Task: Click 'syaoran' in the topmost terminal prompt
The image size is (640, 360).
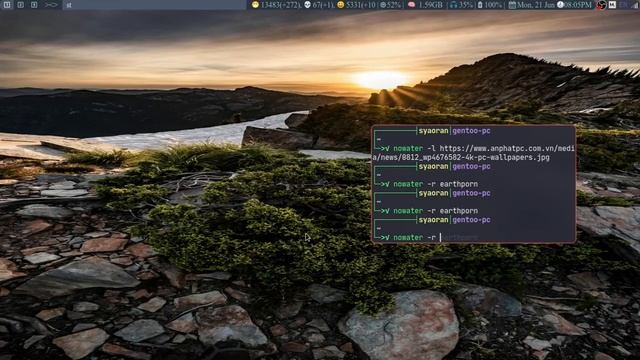Action: (x=433, y=131)
